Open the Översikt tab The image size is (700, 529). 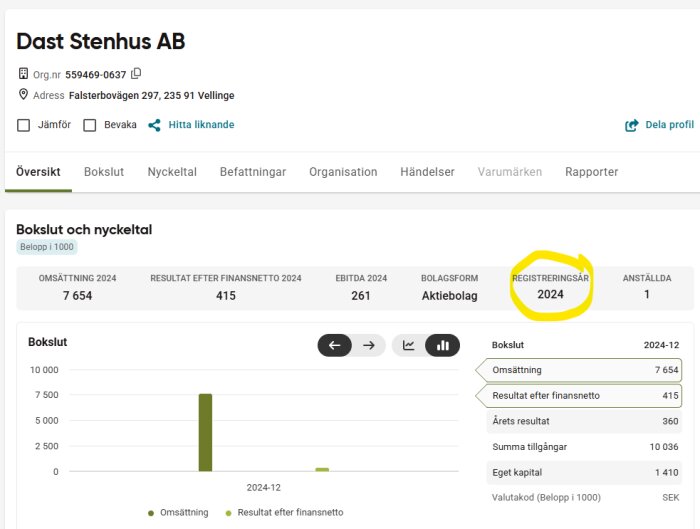tap(38, 172)
